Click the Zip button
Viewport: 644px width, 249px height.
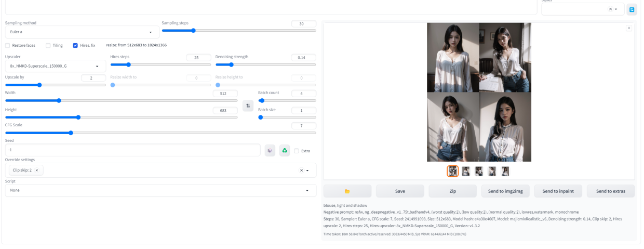pos(452,191)
